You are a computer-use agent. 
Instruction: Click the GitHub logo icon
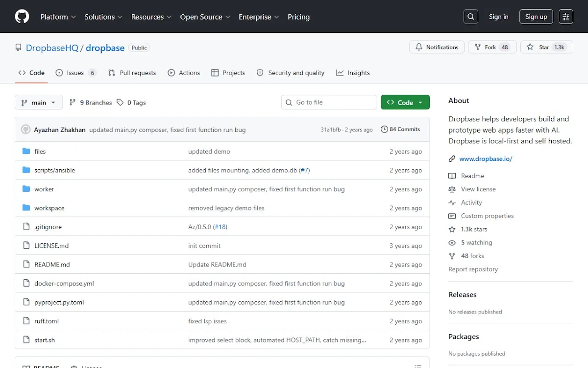tap(22, 17)
